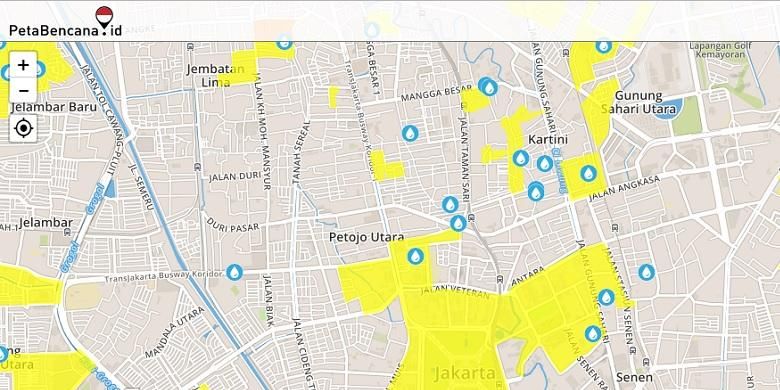
Task: Zoom in the map with plus button
Action: (x=23, y=65)
